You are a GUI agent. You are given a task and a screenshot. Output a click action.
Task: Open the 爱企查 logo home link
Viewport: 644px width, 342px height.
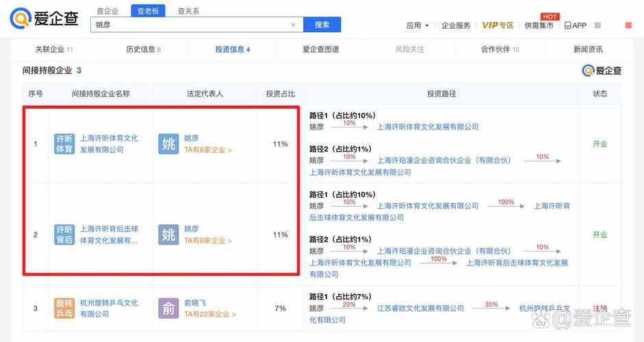[44, 18]
